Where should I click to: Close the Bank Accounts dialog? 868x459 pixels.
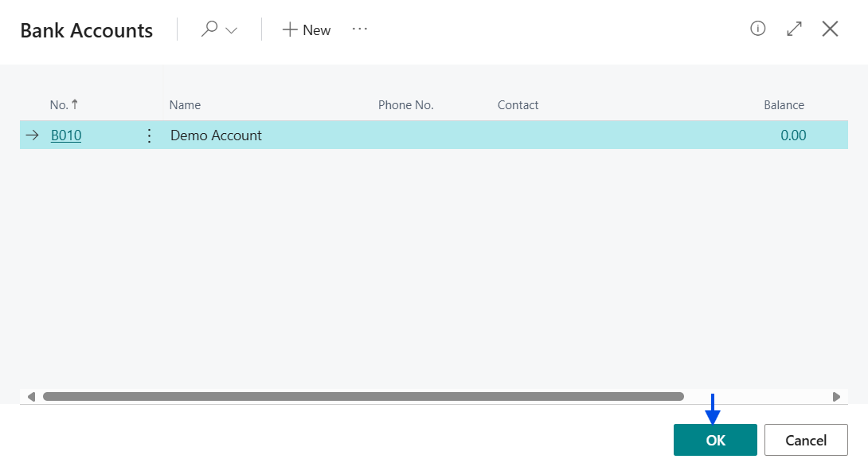coord(830,29)
